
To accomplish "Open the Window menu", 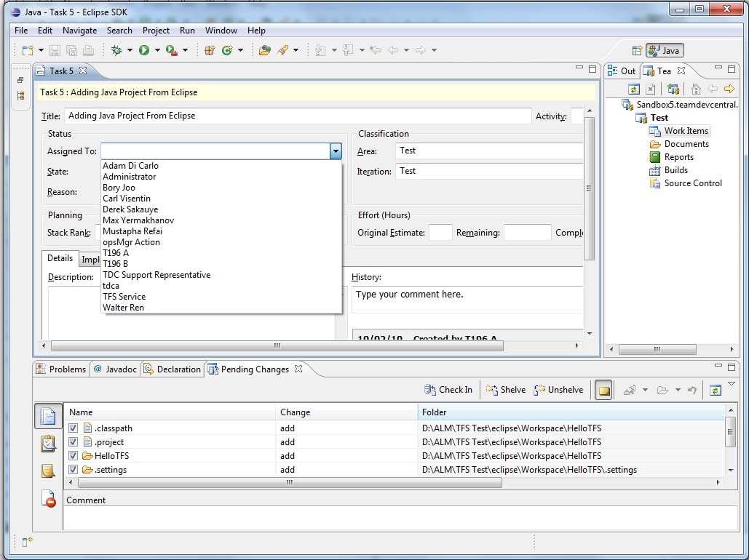I will pyautogui.click(x=221, y=31).
